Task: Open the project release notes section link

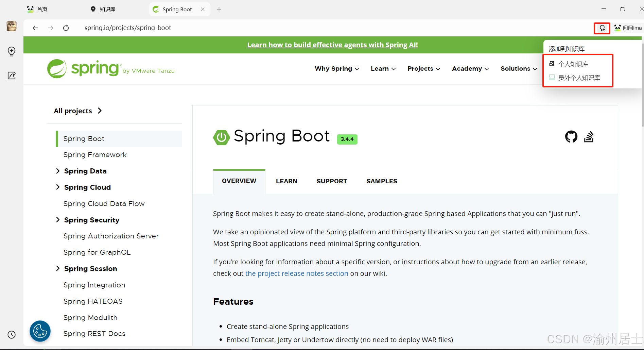Action: (297, 273)
